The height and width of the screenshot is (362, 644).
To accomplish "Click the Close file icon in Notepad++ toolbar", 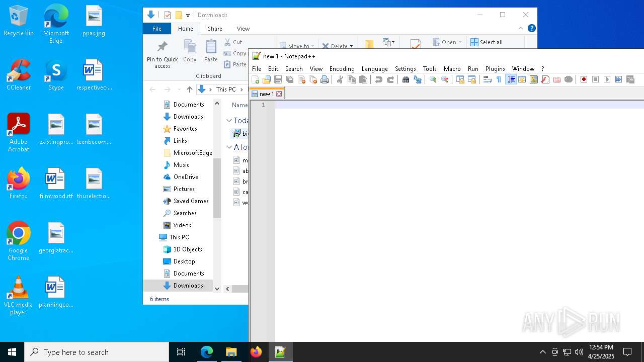I will 301,79.
